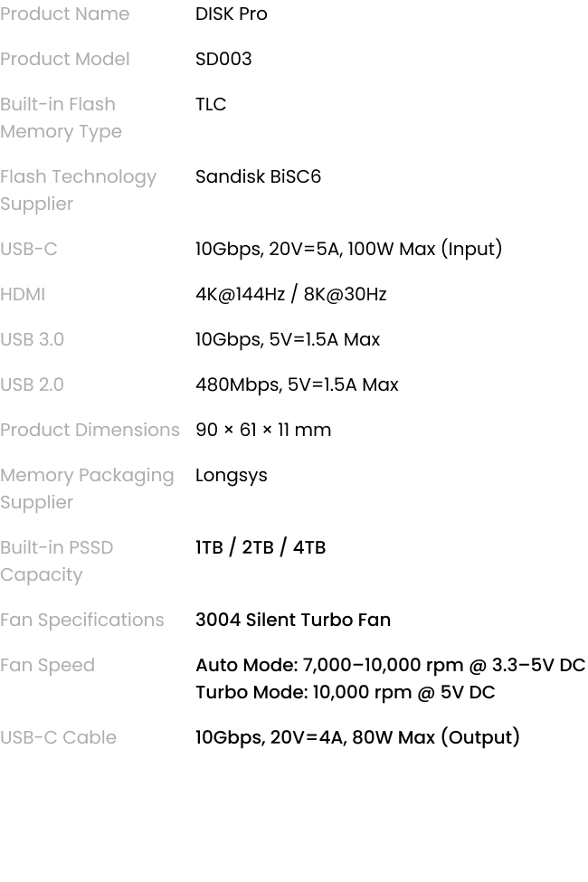Select the 480Mbps USB 2.0 value
Image resolution: width=588 pixels, height=882 pixels.
pyautogui.click(x=297, y=384)
